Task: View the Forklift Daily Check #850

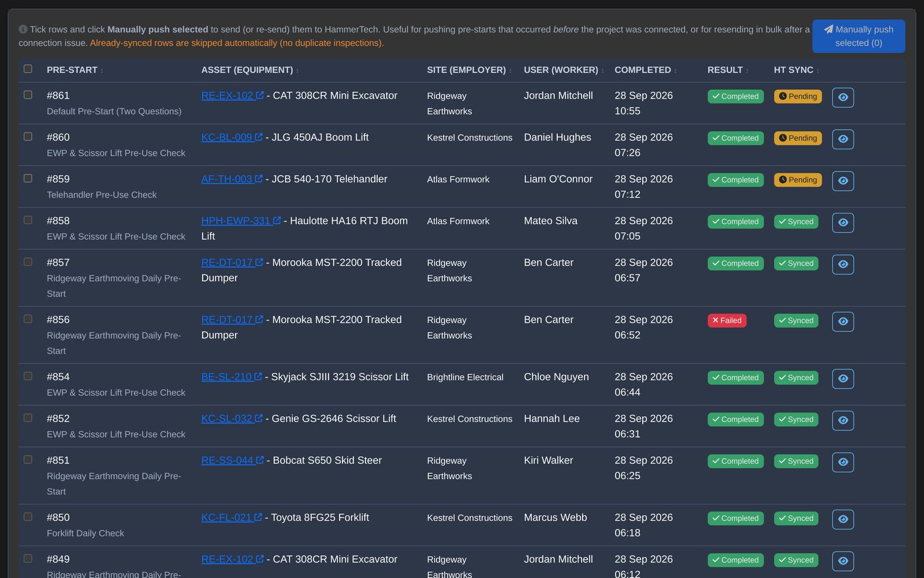Action: coord(843,519)
